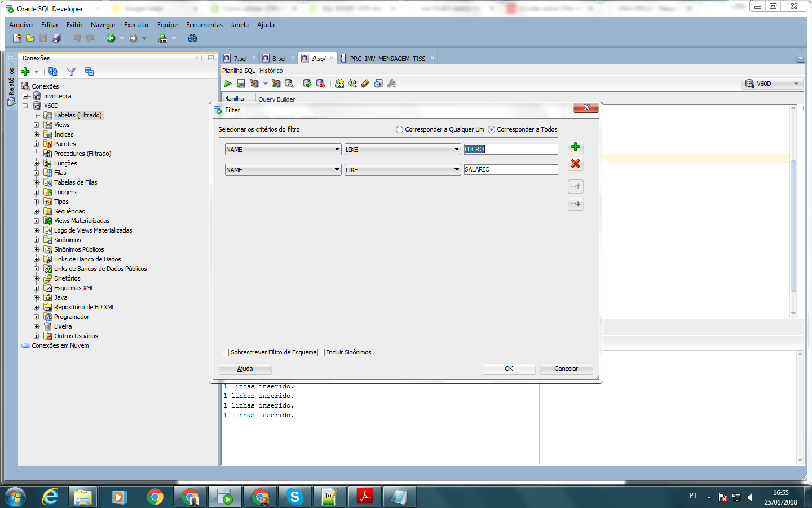Move filter criterion down in Filter dialog
The image size is (812, 508).
[x=576, y=204]
